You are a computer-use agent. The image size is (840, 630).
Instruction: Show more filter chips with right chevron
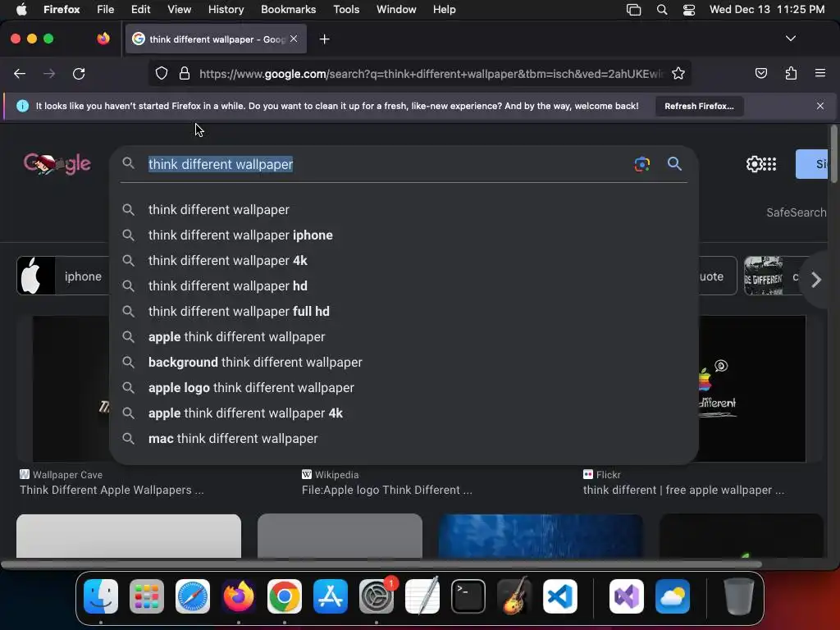(816, 280)
